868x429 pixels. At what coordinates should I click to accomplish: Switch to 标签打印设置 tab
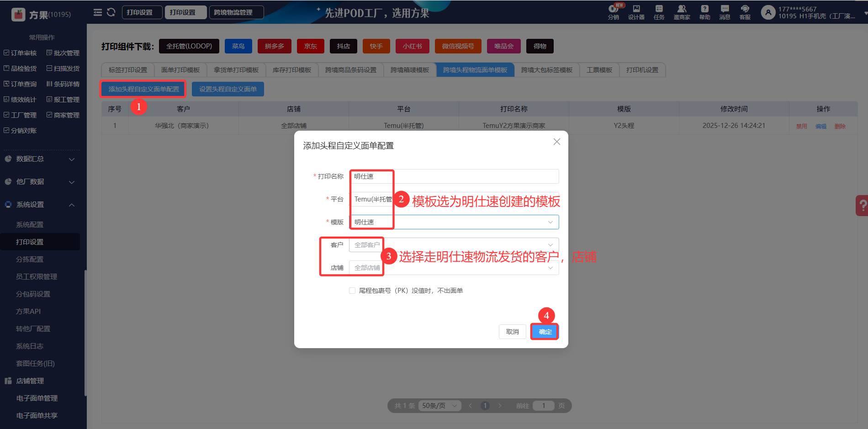[128, 70]
